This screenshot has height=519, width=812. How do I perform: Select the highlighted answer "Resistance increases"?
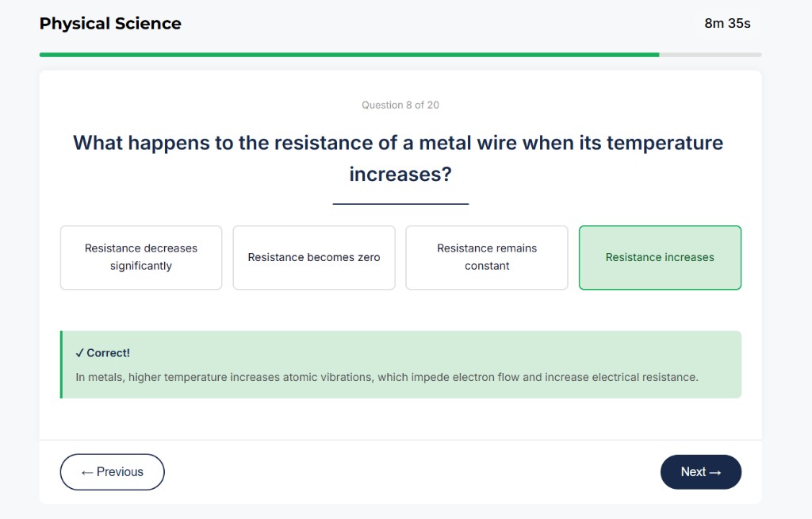click(659, 257)
